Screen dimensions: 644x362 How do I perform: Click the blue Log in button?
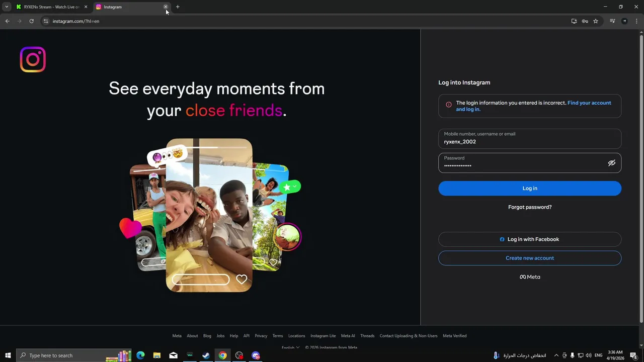(x=530, y=188)
